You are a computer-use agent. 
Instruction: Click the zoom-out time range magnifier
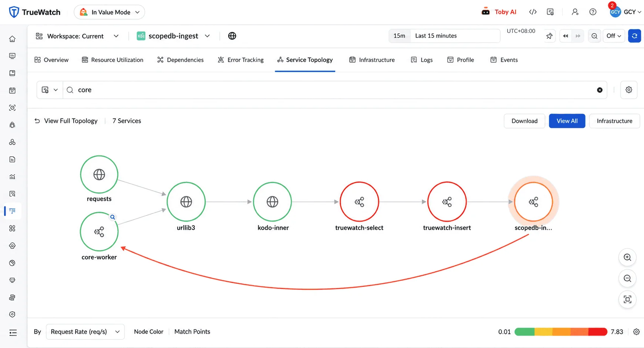[x=595, y=36]
